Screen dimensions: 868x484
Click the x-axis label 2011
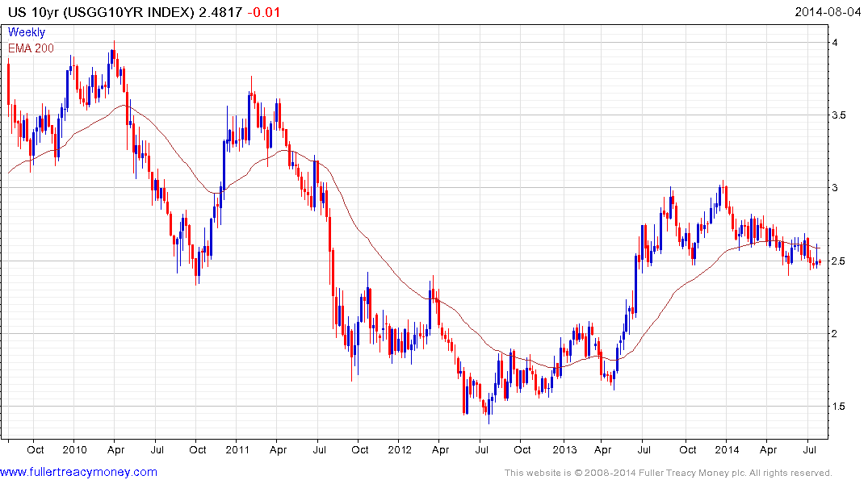coord(237,449)
